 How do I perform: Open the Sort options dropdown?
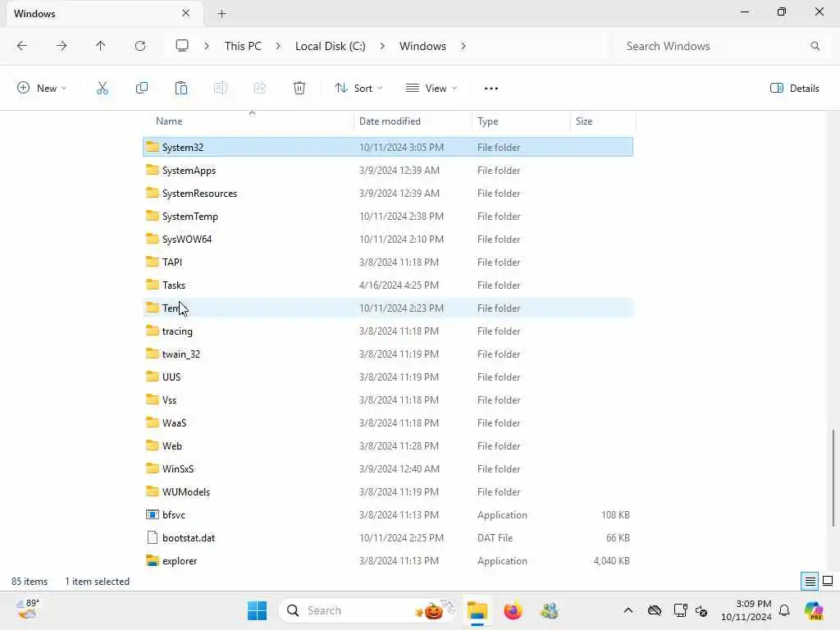[x=358, y=89]
